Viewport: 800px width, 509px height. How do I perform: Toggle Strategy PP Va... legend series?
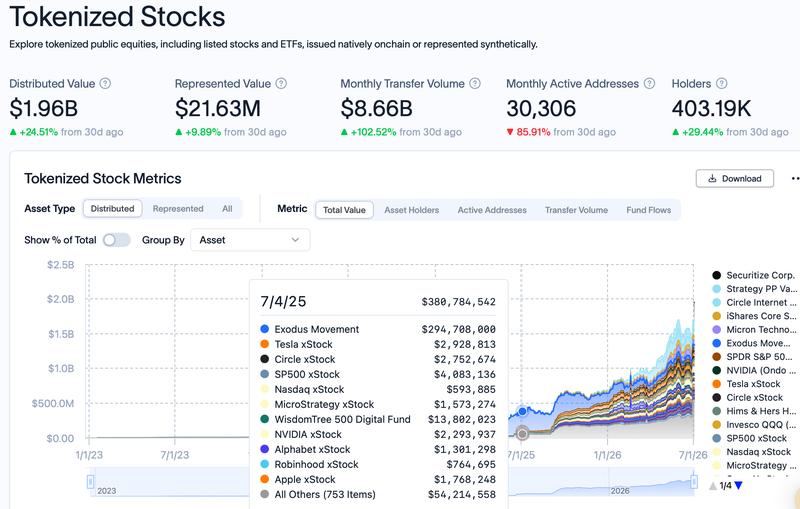click(754, 289)
